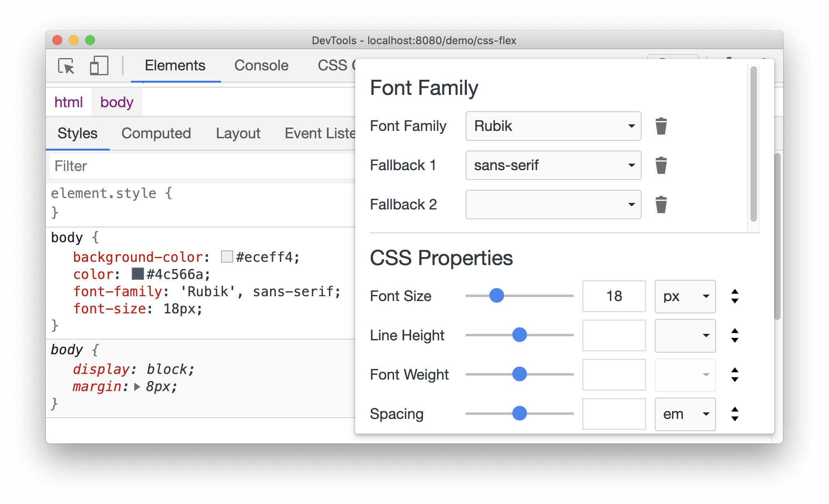
Task: Delete the Fallback 1 sans-serif entry
Action: coord(661,164)
